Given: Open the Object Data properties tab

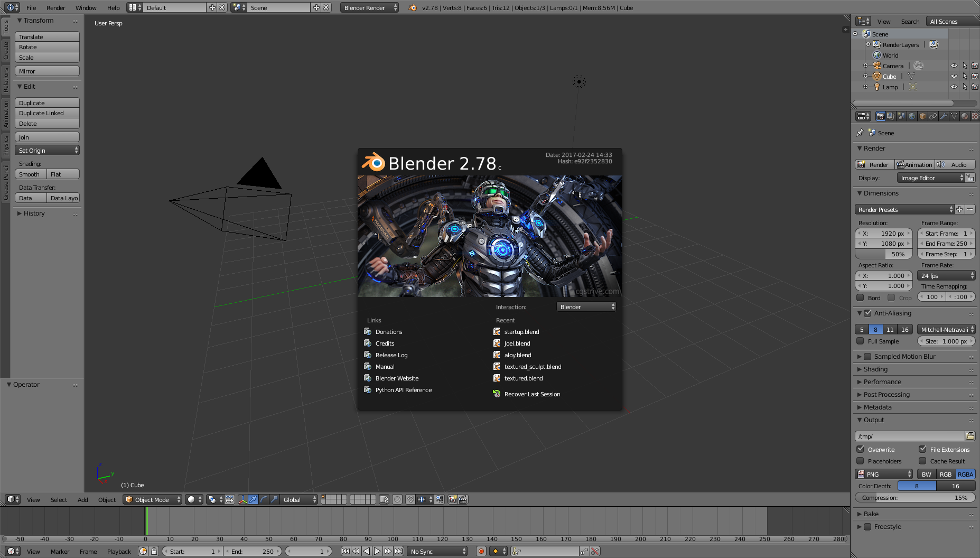Looking at the screenshot, I should pos(954,116).
